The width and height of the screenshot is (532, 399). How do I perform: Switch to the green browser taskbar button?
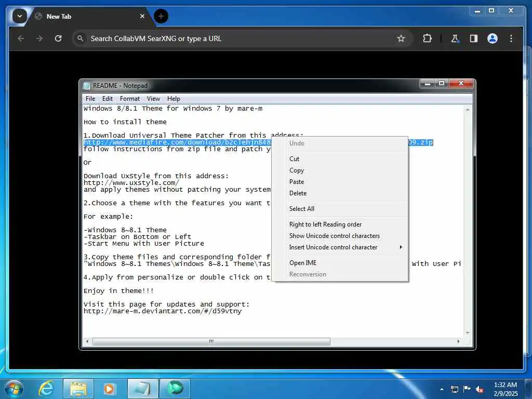(175, 389)
